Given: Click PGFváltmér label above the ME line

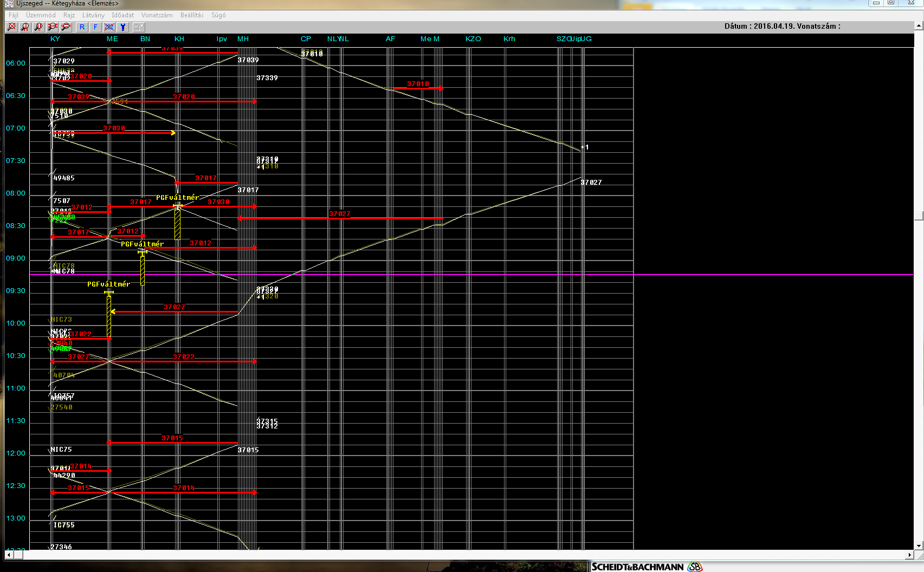Looking at the screenshot, I should [x=109, y=284].
